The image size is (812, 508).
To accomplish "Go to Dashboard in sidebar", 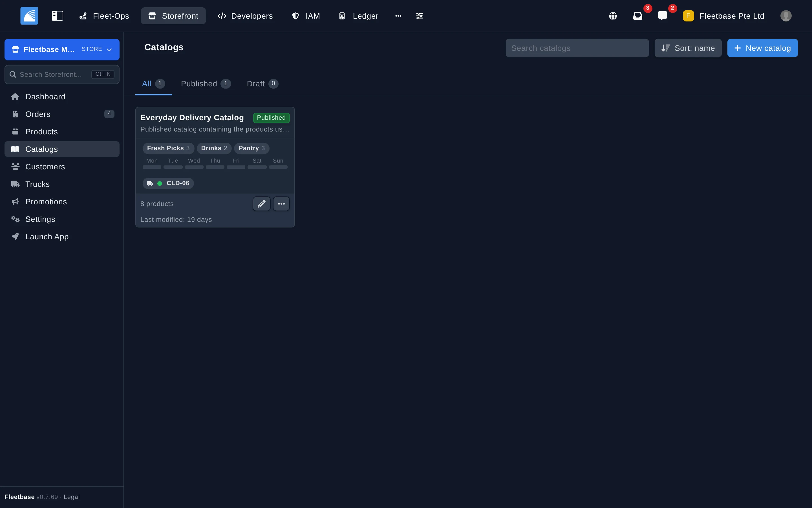I will pyautogui.click(x=62, y=97).
